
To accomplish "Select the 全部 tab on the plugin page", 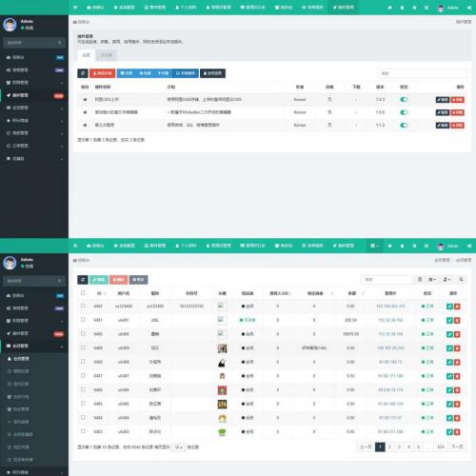I will 87,55.
